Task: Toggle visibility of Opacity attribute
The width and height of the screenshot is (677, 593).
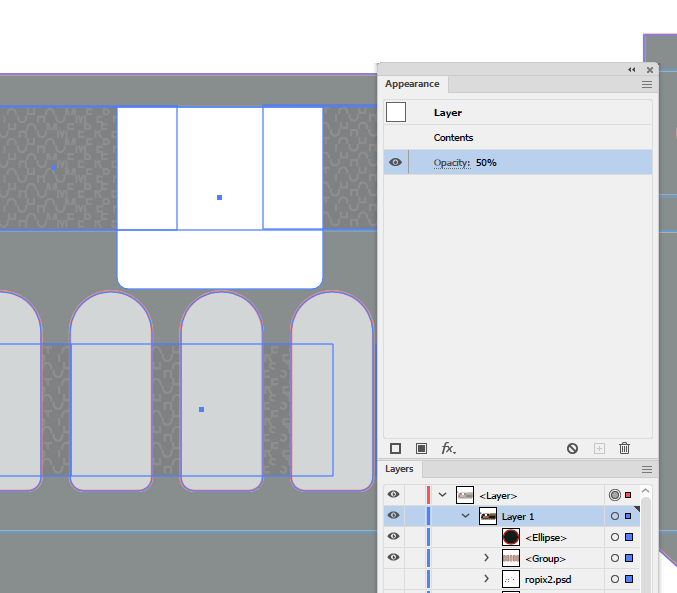Action: point(395,162)
